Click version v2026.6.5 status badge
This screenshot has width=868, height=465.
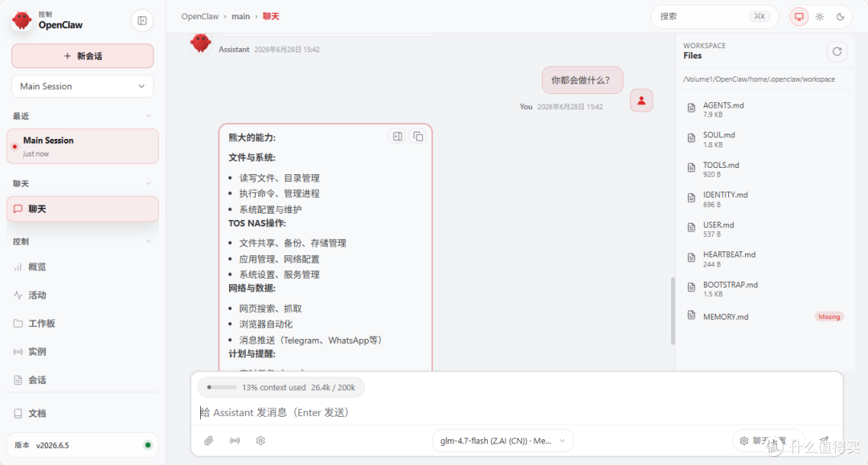(83, 445)
